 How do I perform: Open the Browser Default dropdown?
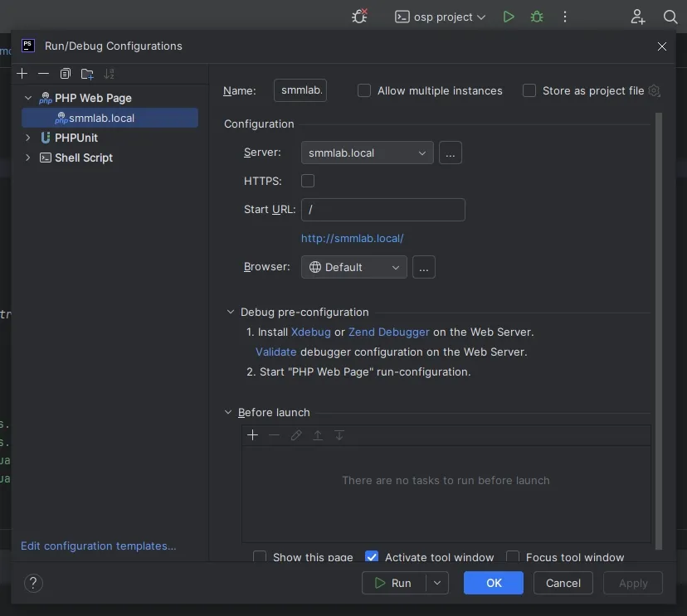354,267
